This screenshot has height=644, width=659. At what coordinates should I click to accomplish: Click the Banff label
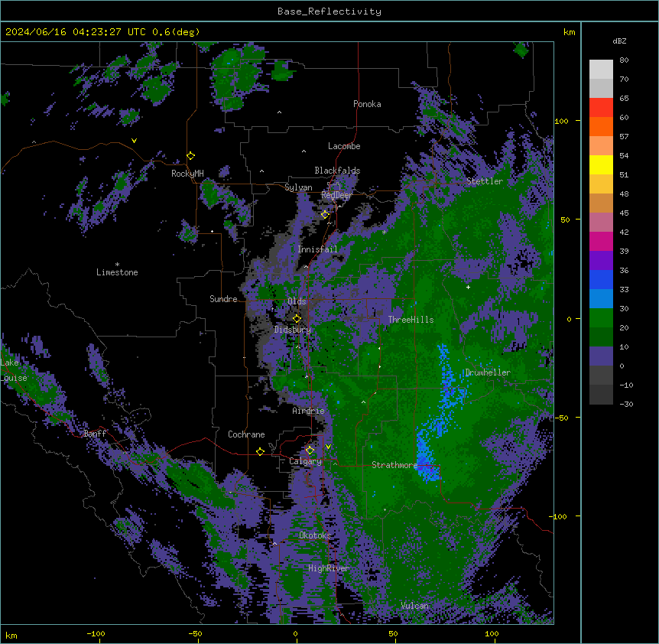click(x=95, y=434)
